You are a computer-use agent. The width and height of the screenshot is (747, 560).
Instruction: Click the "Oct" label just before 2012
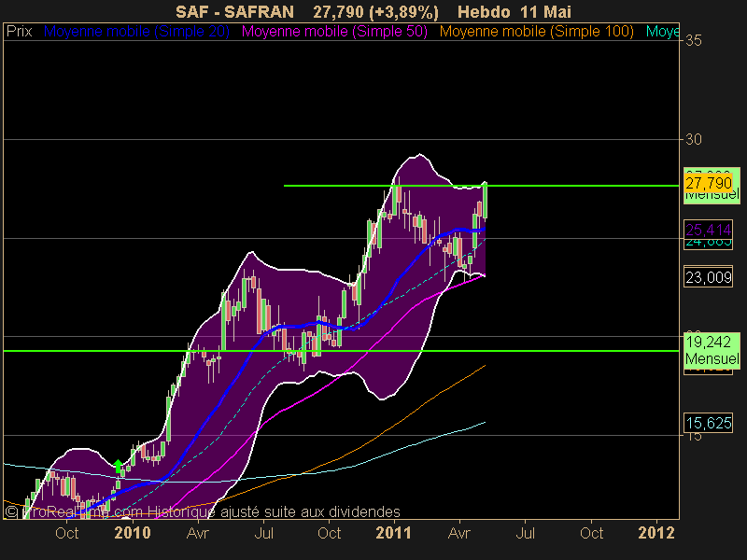[592, 533]
